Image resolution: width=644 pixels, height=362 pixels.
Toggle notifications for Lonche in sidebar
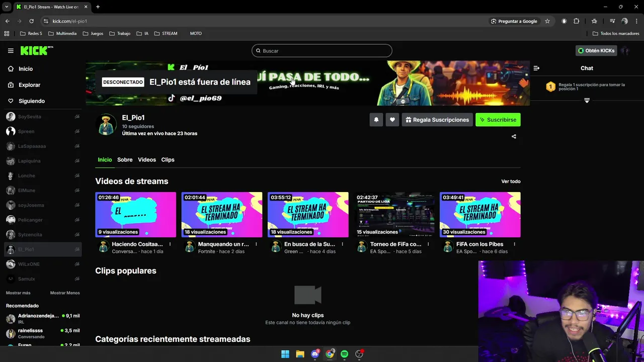pos(77,175)
